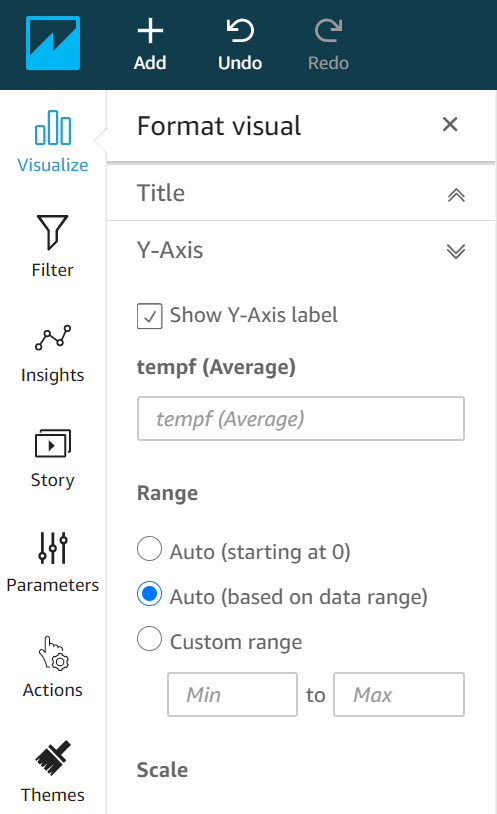Focus the Min range input box
Image resolution: width=497 pixels, height=814 pixels.
click(x=232, y=695)
